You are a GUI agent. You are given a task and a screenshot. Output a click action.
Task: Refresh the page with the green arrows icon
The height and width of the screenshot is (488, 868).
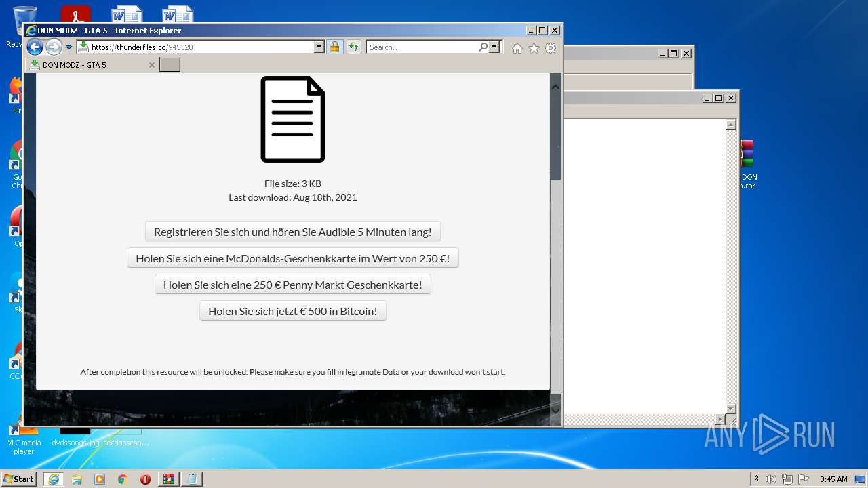point(353,47)
